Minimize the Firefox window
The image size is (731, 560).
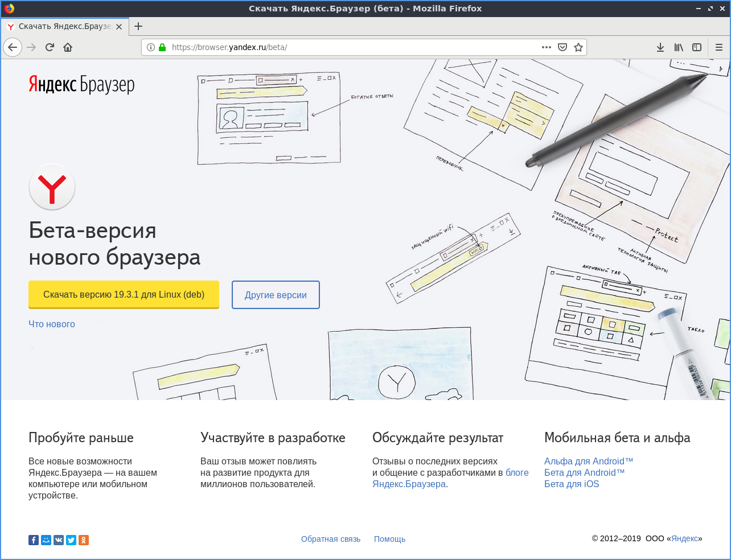[699, 9]
